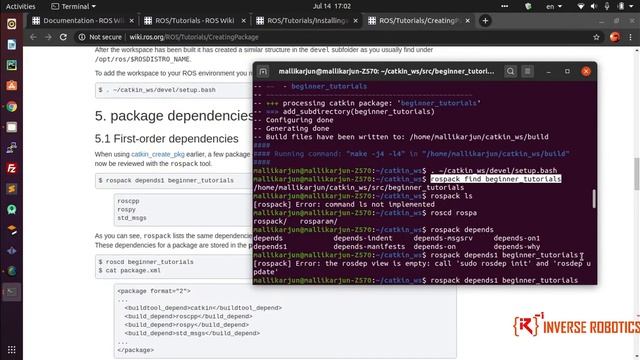
Task: Click the terminal scrollbar handle
Action: (x=593, y=198)
